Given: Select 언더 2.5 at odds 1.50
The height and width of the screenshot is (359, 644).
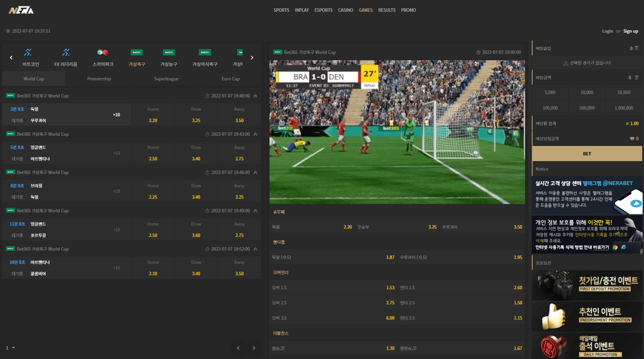Looking at the screenshot, I should (x=461, y=302).
